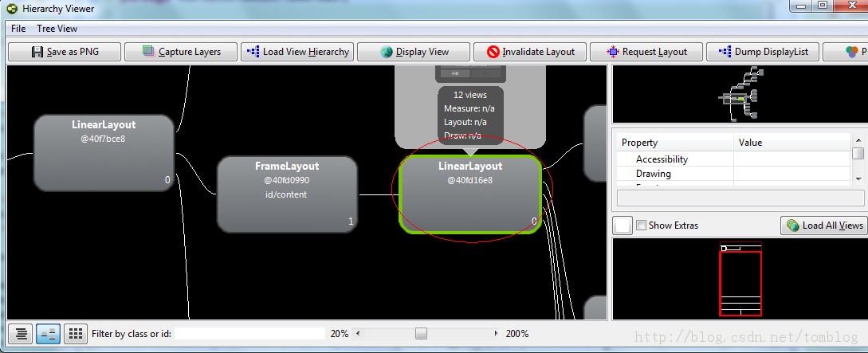868x353 pixels.
Task: Select the FrameLayout id/content node
Action: (287, 194)
